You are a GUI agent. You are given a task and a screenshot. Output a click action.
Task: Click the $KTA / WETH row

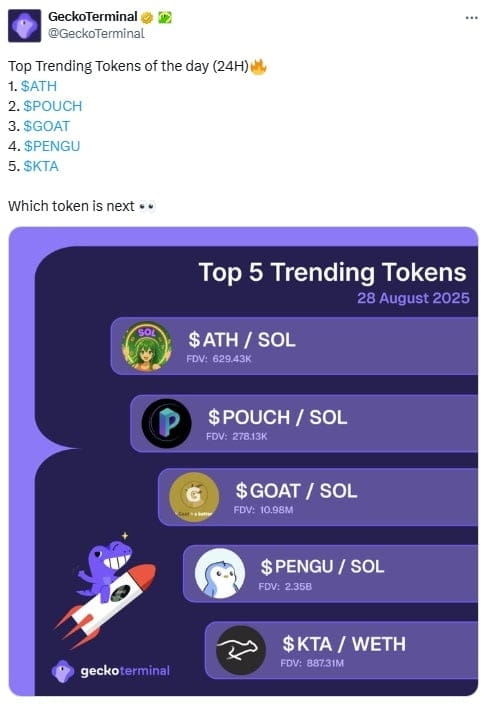click(341, 650)
